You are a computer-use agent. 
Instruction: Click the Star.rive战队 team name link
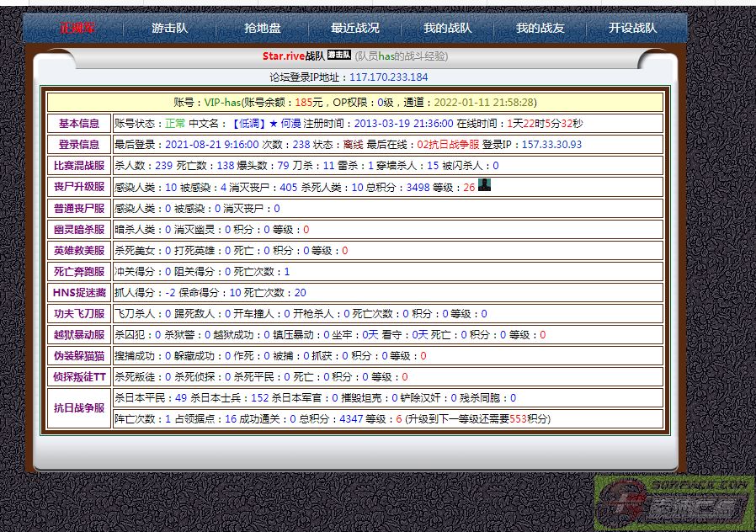tap(294, 56)
